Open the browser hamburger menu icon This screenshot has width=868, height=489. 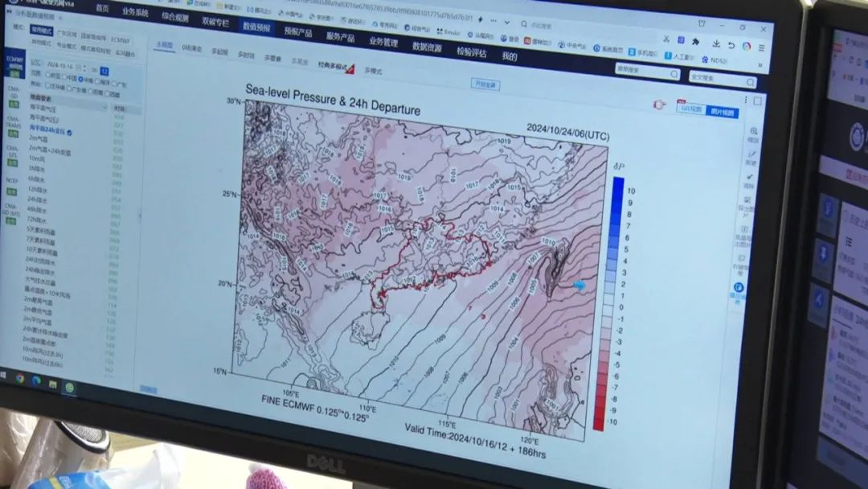(x=761, y=48)
